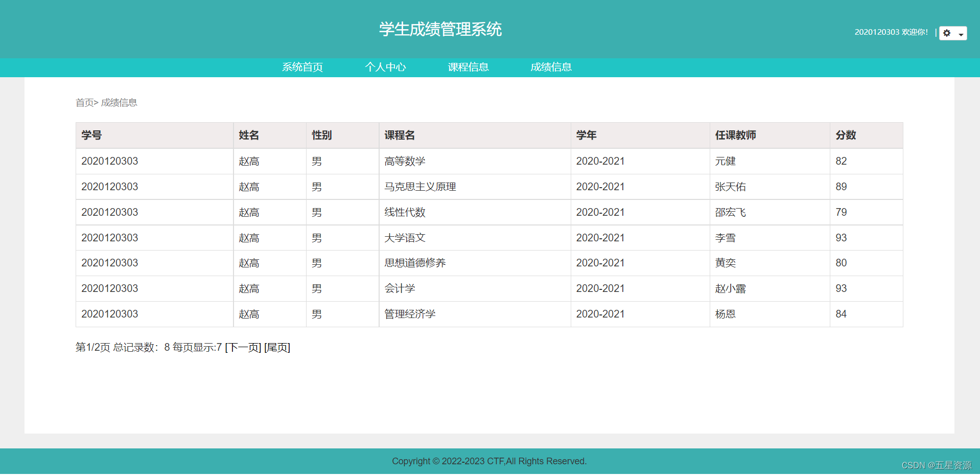Click the score 80 for 思想道德修养

tap(841, 263)
